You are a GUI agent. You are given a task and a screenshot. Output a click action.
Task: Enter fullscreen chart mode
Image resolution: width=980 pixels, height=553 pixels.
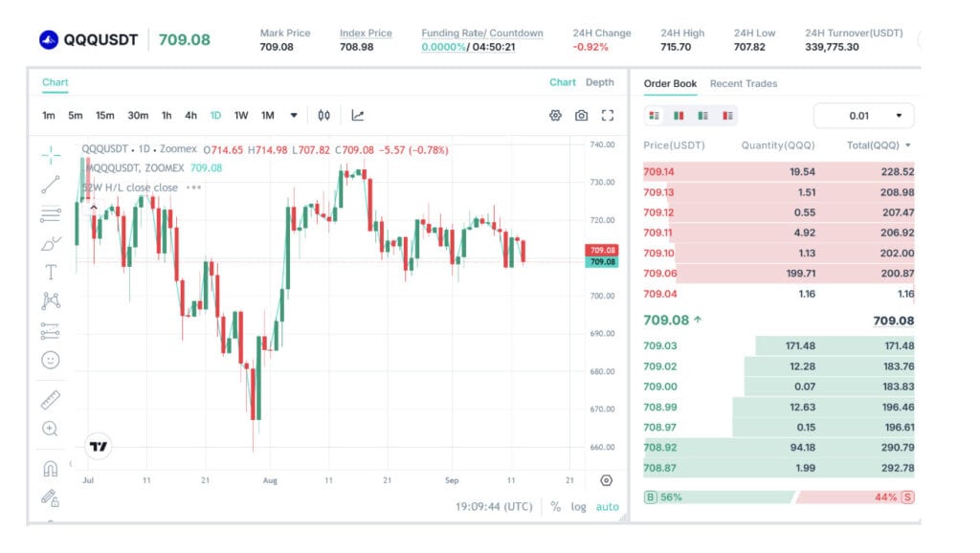coord(608,116)
